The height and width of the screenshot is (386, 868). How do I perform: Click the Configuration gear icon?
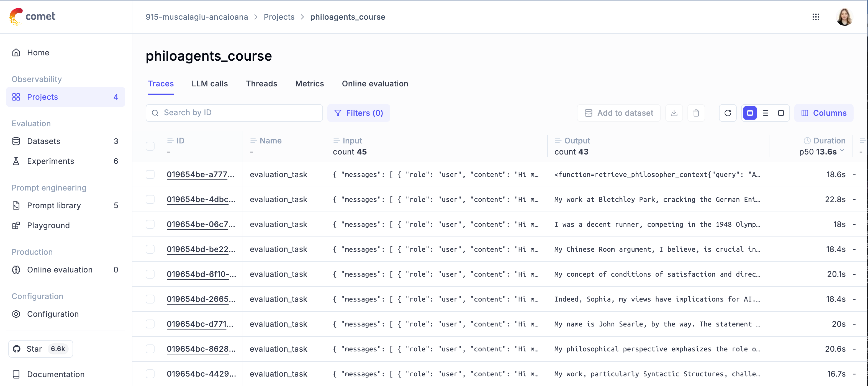(16, 314)
